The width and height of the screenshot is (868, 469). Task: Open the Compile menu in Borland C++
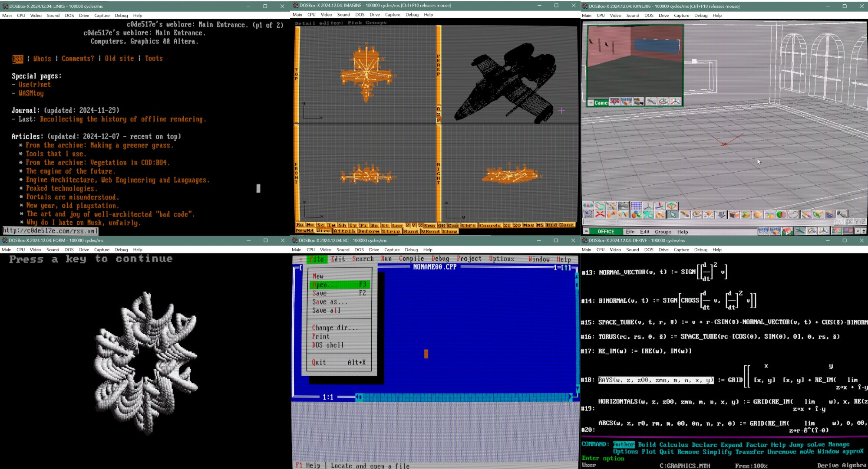411,259
